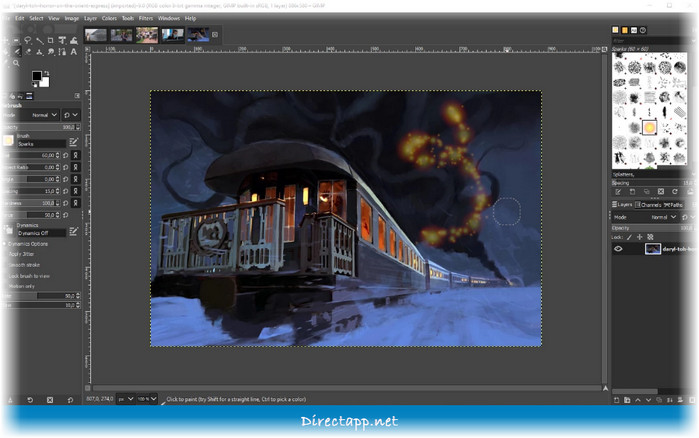Toggle Lock brush to view
Viewport: 699px width, 438px height.
[29, 276]
